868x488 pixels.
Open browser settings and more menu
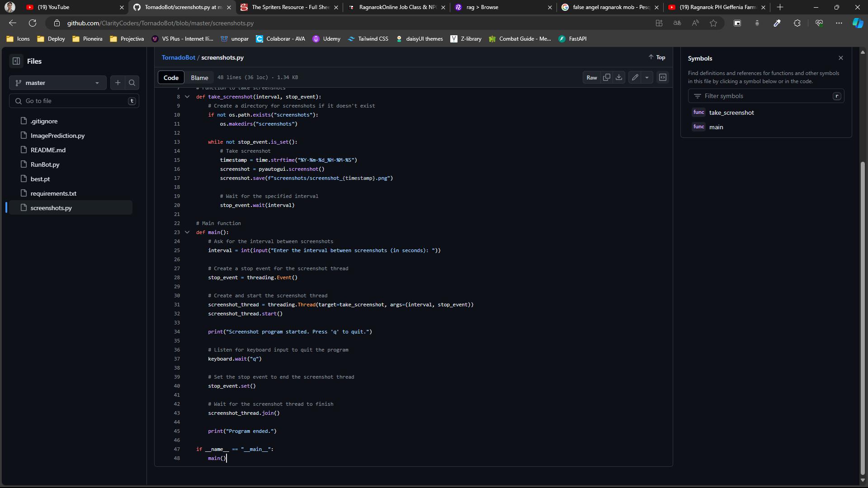pos(839,23)
